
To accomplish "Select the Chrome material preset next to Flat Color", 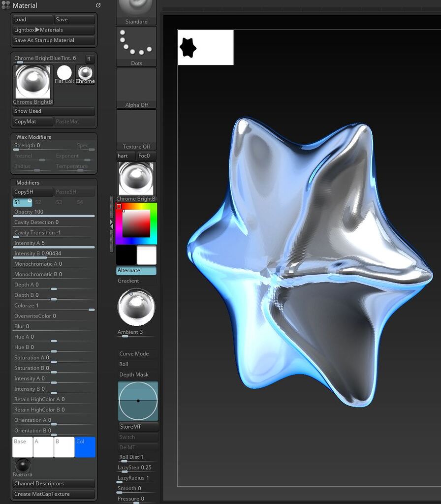I will pos(85,74).
